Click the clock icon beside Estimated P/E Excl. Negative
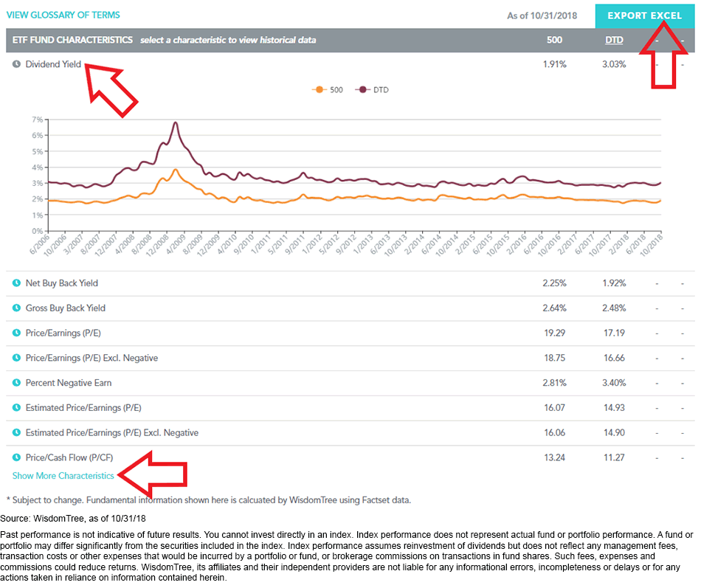This screenshot has width=701, height=588. [x=16, y=432]
